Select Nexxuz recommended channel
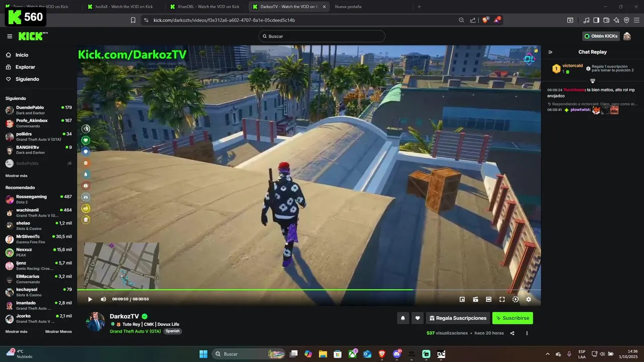644x362 pixels. point(38,252)
